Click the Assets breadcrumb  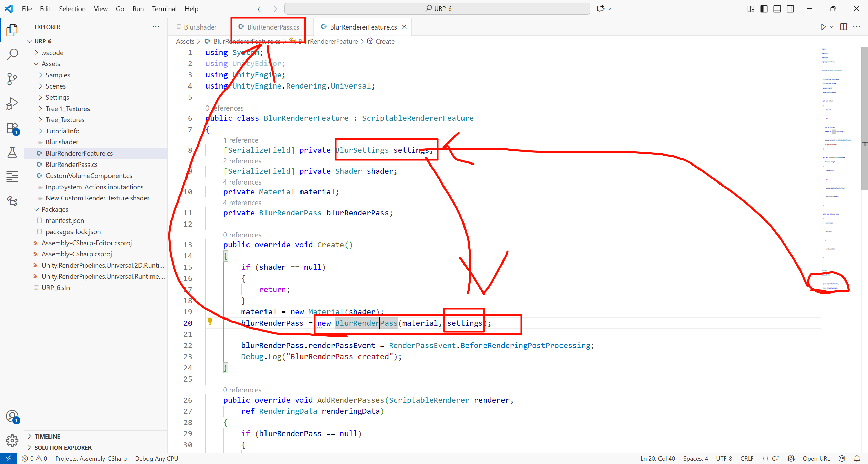click(185, 41)
